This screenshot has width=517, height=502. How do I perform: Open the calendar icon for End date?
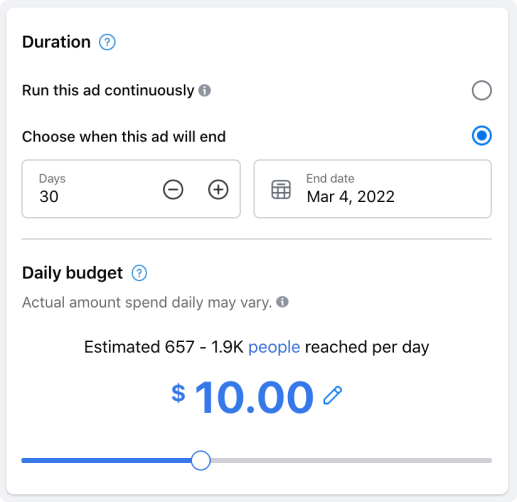tap(281, 190)
